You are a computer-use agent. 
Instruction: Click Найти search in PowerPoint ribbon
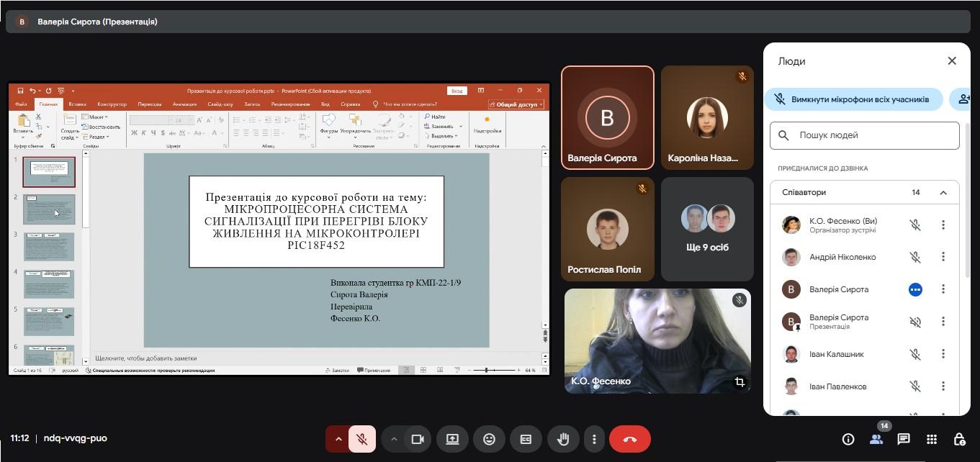[434, 117]
